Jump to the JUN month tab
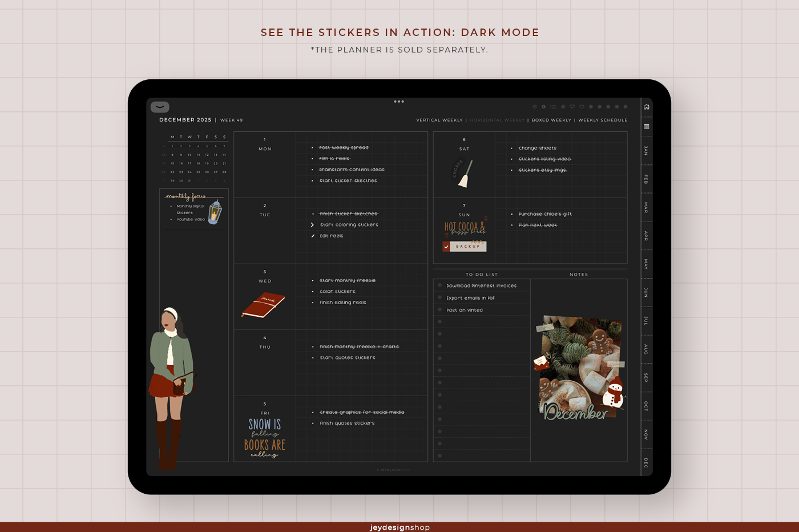Viewport: 799px width, 532px height. [646, 292]
